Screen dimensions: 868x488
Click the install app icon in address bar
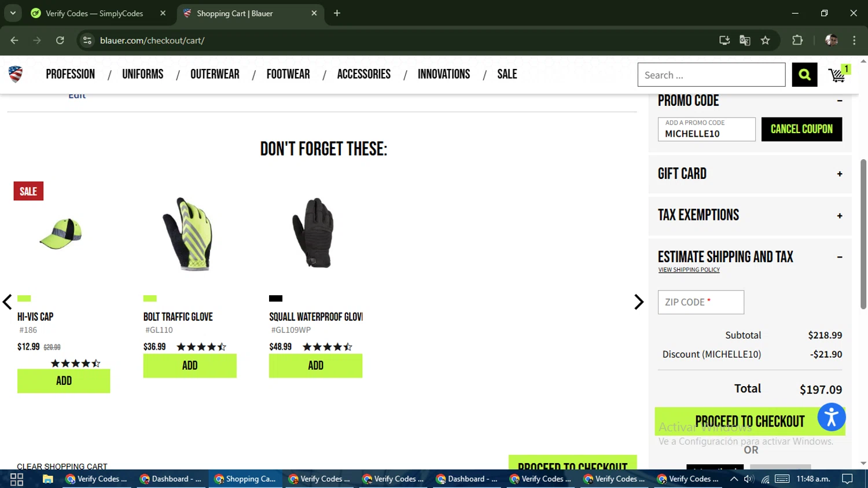tap(724, 41)
